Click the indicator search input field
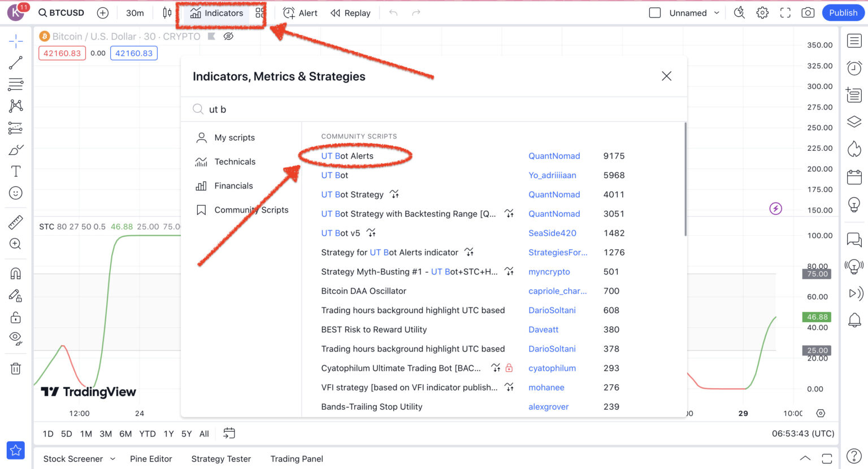The image size is (868, 469). click(x=441, y=110)
